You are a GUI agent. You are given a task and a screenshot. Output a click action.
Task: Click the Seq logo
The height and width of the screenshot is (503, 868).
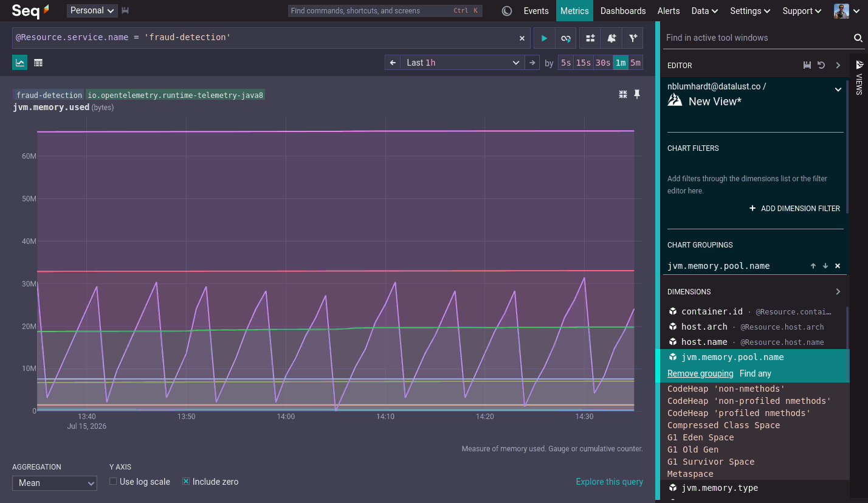point(31,10)
